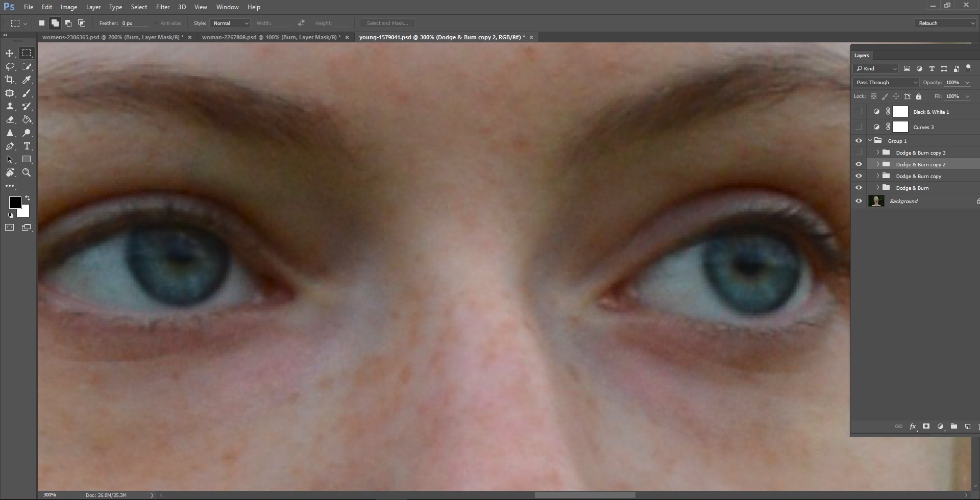Activate the Zoom tool
The height and width of the screenshot is (500, 980).
(x=27, y=172)
